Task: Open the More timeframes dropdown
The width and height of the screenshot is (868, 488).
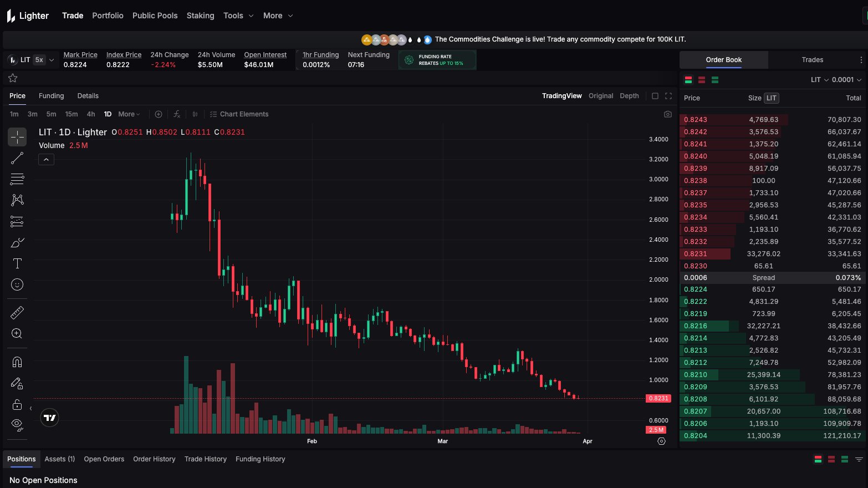Action: (129, 114)
